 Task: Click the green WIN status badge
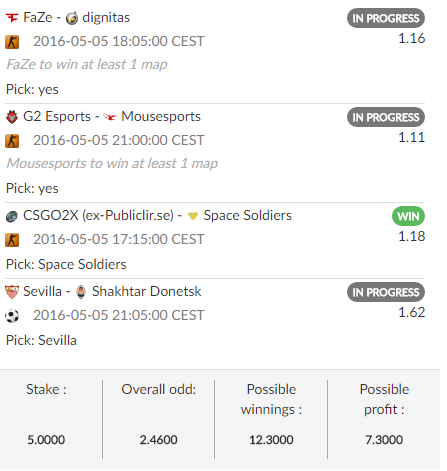(408, 216)
